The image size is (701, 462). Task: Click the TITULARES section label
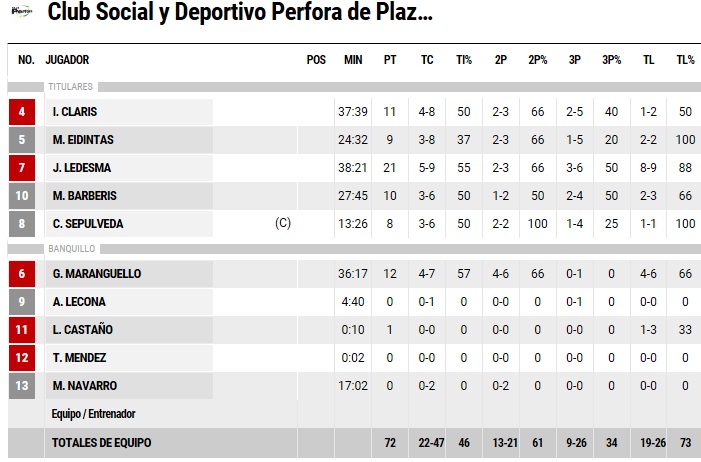(71, 87)
